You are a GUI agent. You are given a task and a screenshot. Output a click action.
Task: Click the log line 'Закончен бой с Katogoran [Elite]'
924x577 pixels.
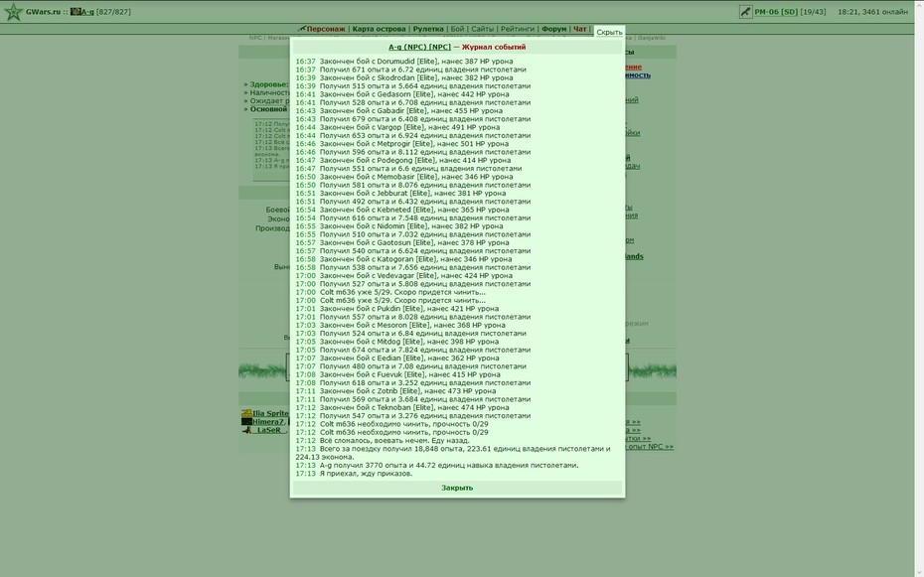coord(403,259)
